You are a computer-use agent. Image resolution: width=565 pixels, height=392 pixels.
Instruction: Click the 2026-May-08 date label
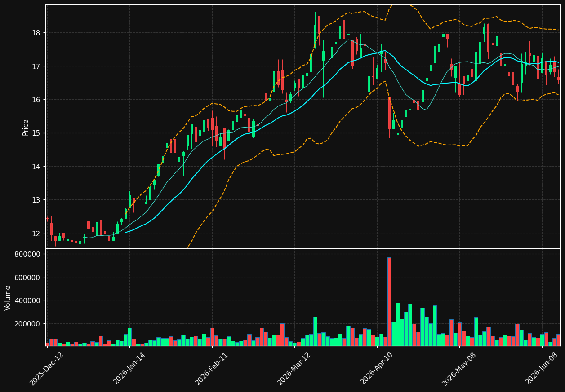tap(459, 369)
